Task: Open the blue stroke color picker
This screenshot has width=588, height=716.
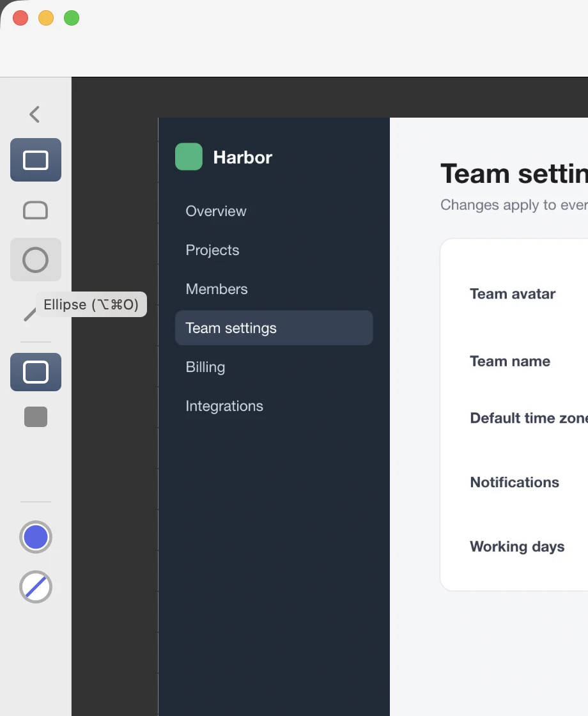Action: click(36, 536)
